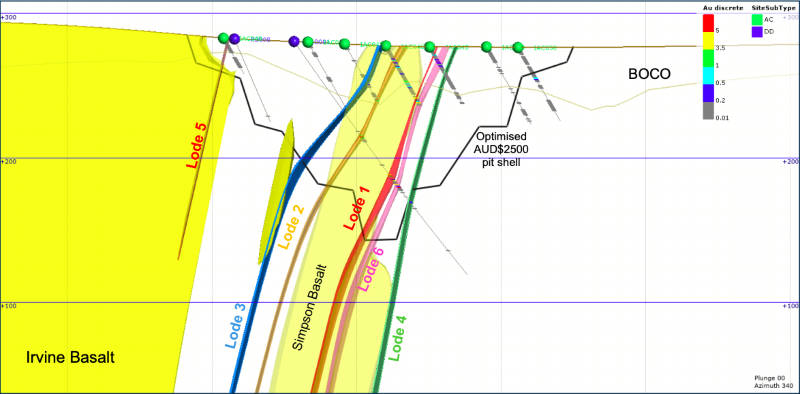This screenshot has width=800, height=394.
Task: Select the 'Lode 3' blue label
Action: coord(236,326)
